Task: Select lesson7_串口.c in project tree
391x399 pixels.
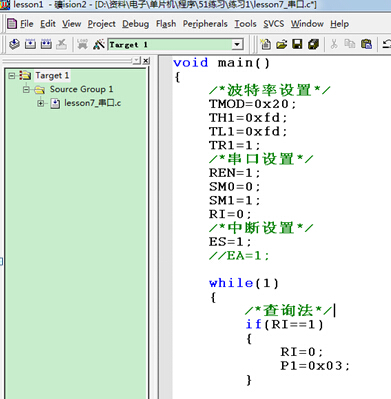Action: 92,103
